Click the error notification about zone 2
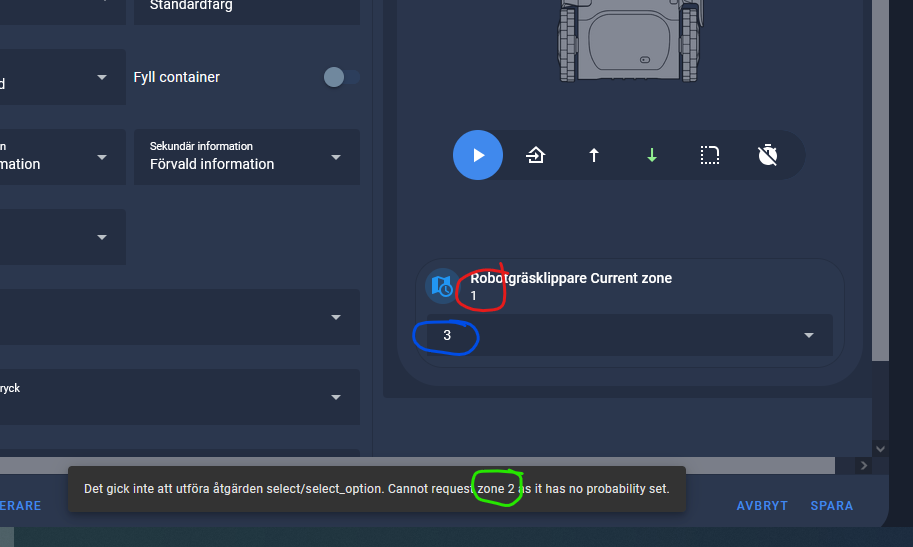913x547 pixels. click(x=377, y=489)
